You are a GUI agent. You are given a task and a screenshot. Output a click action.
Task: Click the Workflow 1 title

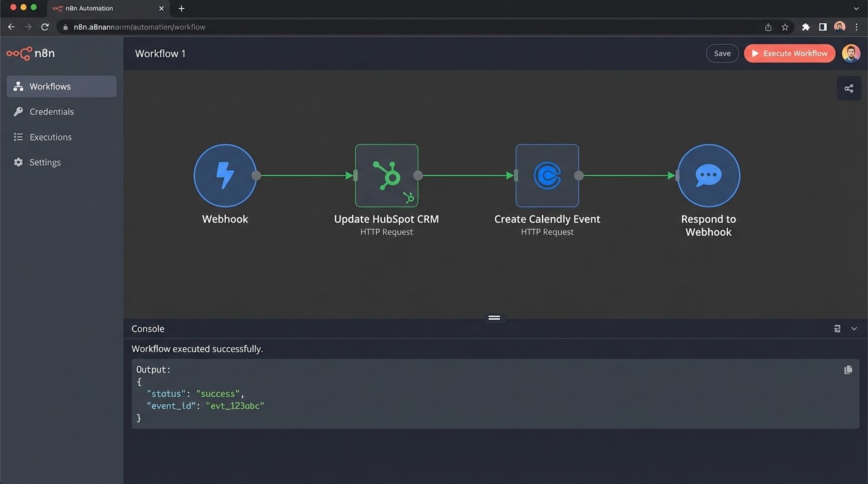click(x=160, y=54)
